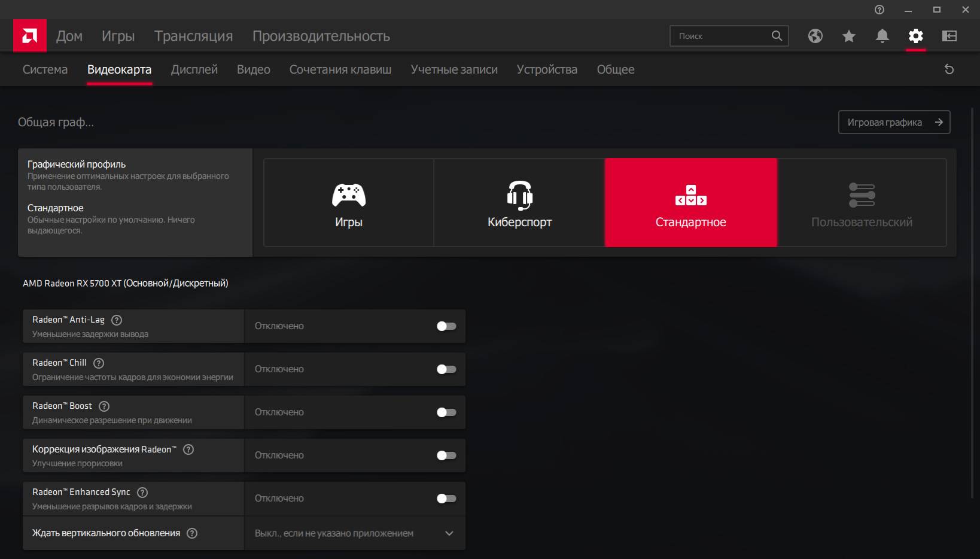Click the Игровая графика button
Image resolution: width=980 pixels, height=559 pixels.
[894, 122]
